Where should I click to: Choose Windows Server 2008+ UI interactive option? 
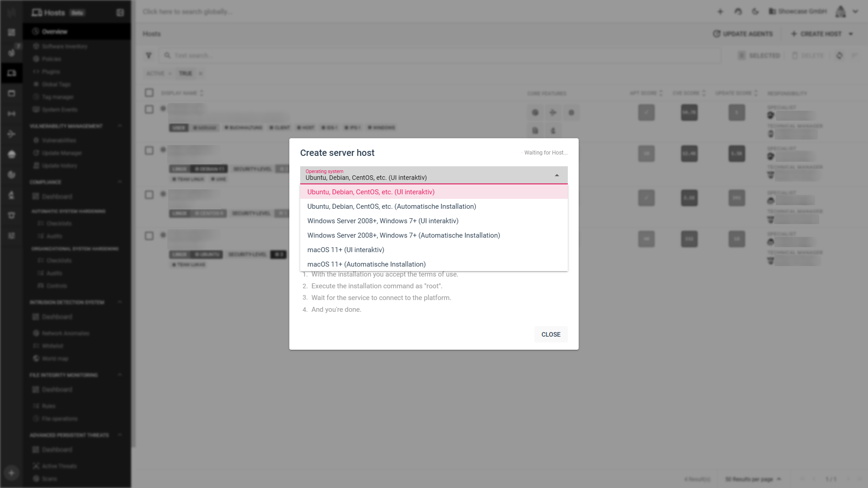[x=382, y=221]
